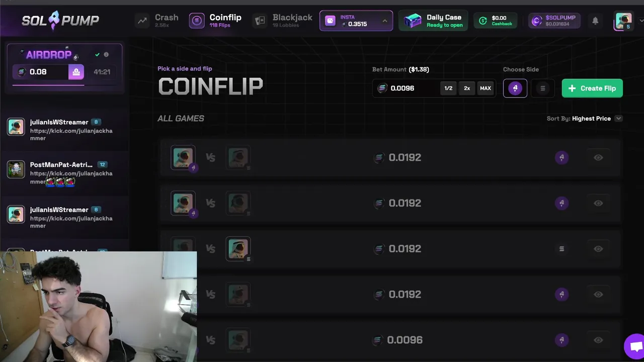Switch to the Crash game tab
644x362 pixels.
(x=157, y=21)
